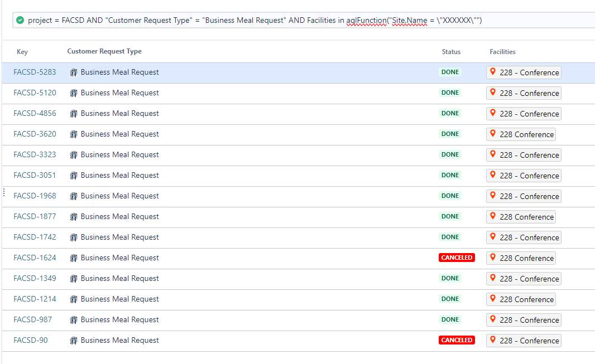Click request type icon in FACSD-3051 row
The width and height of the screenshot is (595, 364).
[74, 176]
